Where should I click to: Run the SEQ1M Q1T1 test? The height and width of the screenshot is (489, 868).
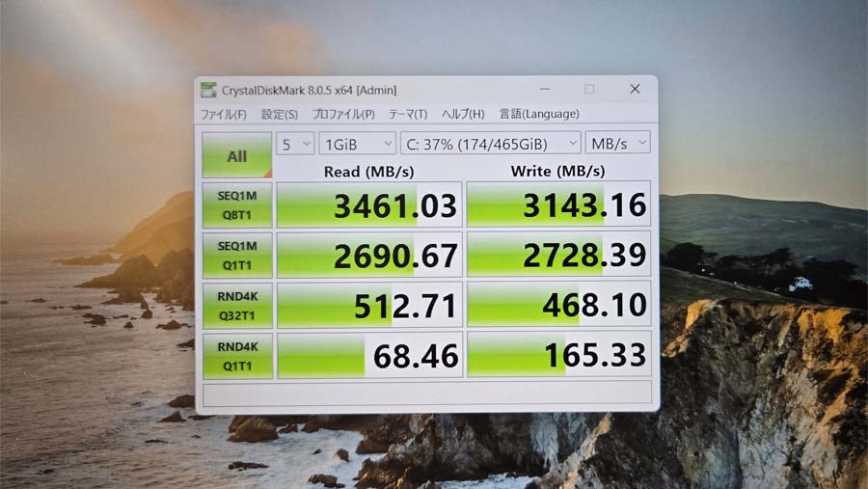click(237, 256)
